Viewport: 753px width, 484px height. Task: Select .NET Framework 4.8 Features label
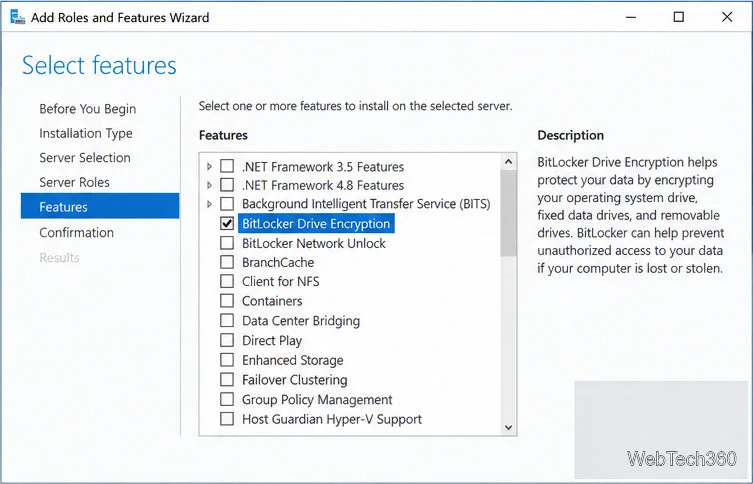323,185
